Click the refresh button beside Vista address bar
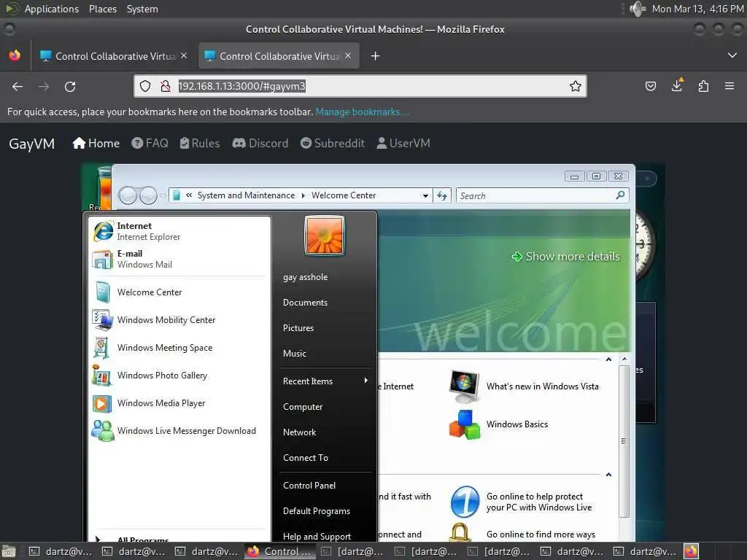 [442, 195]
